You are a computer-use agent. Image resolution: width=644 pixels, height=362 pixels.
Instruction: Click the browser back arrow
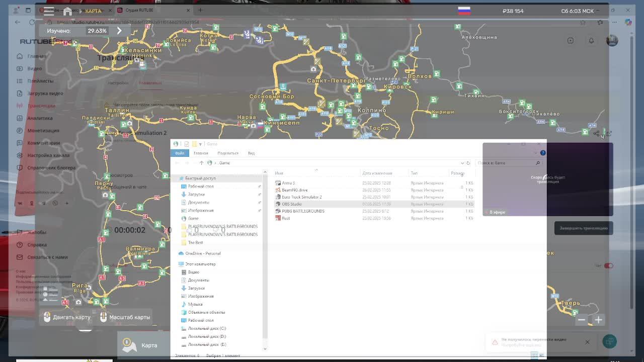(18, 22)
